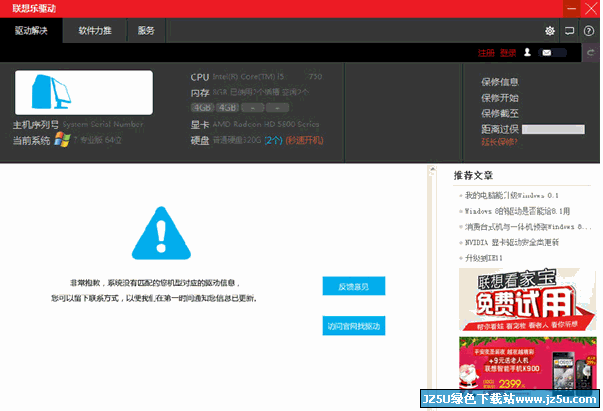This screenshot has height=411, width=603.
Task: Switch to the 软件力推 tab
Action: (95, 30)
